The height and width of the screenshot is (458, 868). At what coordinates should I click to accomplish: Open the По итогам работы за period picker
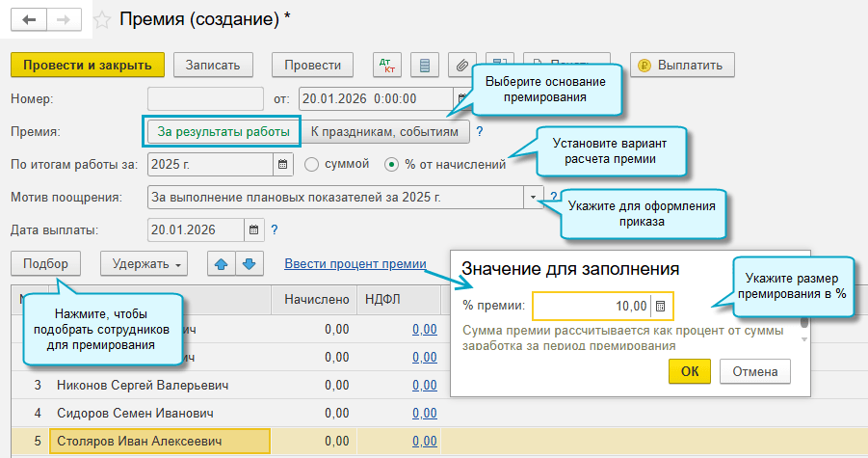pyautogui.click(x=283, y=164)
